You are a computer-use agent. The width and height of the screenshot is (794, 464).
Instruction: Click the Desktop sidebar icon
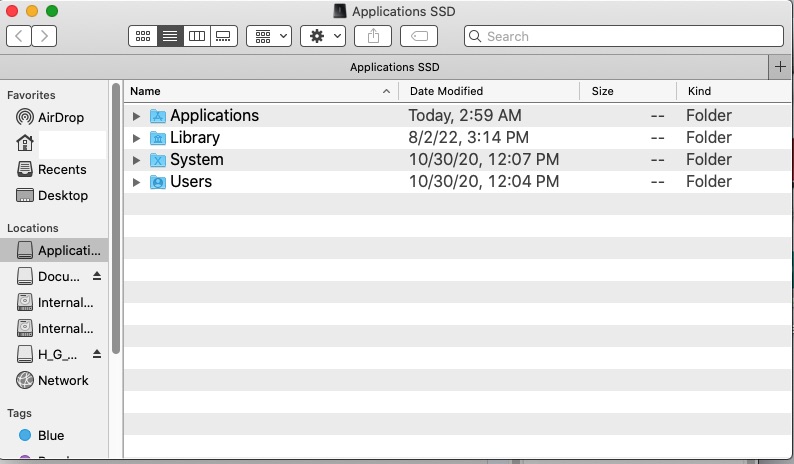[x=25, y=196]
